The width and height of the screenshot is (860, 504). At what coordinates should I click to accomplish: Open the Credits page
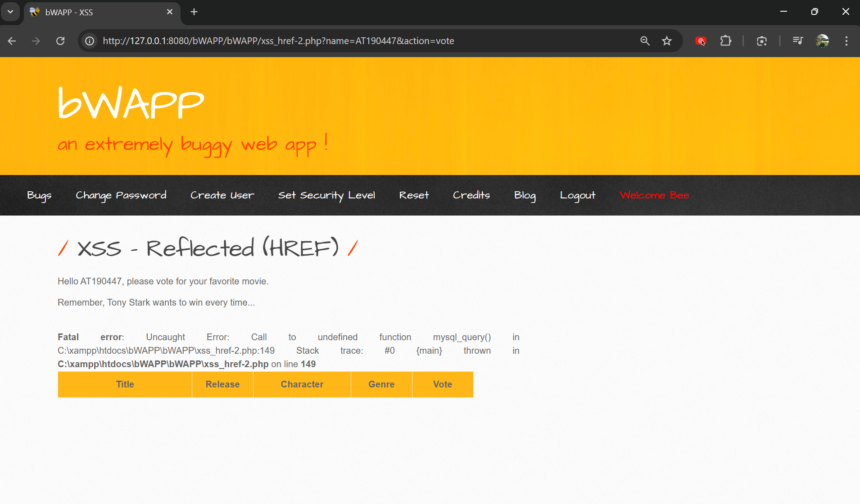[471, 195]
